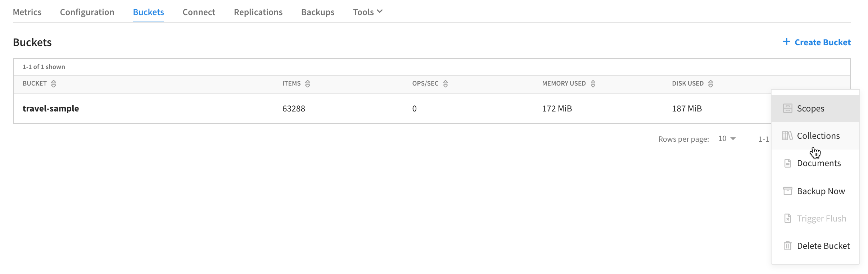The image size is (868, 274).
Task: Click the plus icon beside Create Bucket
Action: (787, 42)
